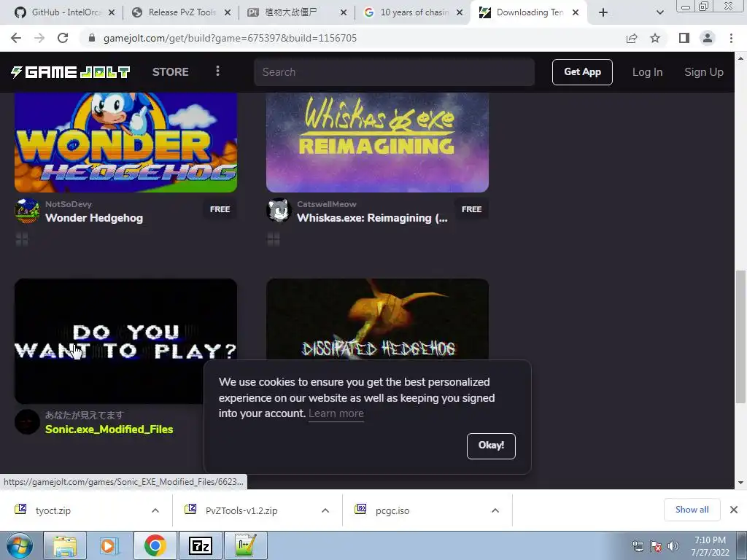The height and width of the screenshot is (560, 747).
Task: Open the media player taskbar icon
Action: (109, 545)
